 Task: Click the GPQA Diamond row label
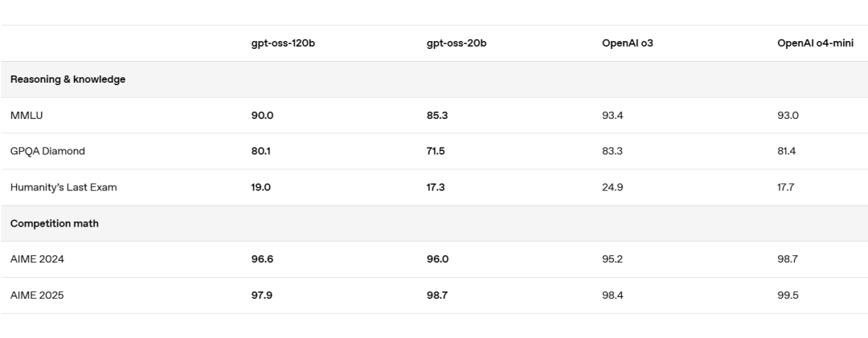click(47, 151)
